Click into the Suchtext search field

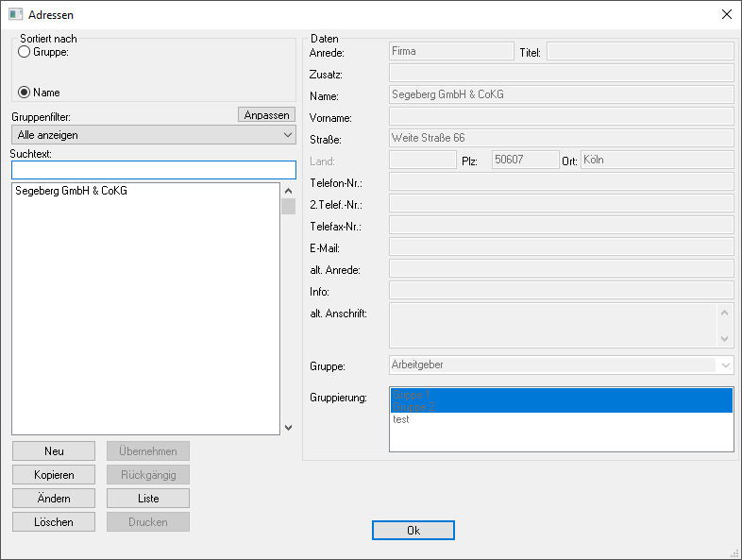(x=154, y=170)
